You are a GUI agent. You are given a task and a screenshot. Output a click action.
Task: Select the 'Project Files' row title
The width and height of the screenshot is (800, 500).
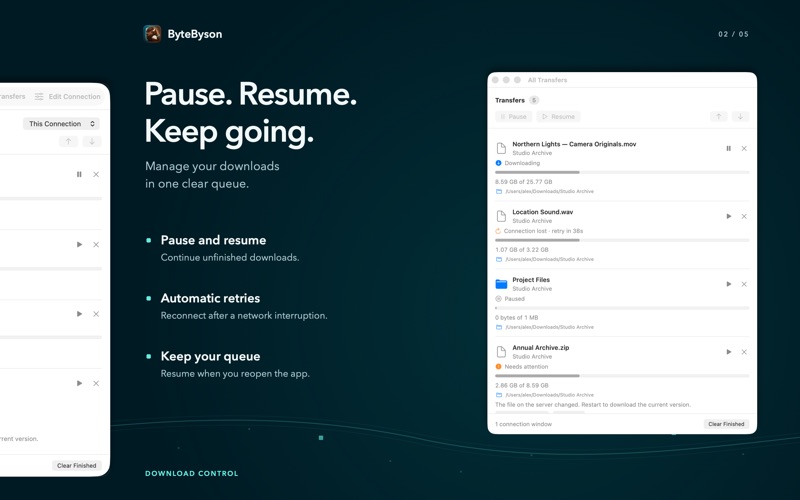point(531,280)
